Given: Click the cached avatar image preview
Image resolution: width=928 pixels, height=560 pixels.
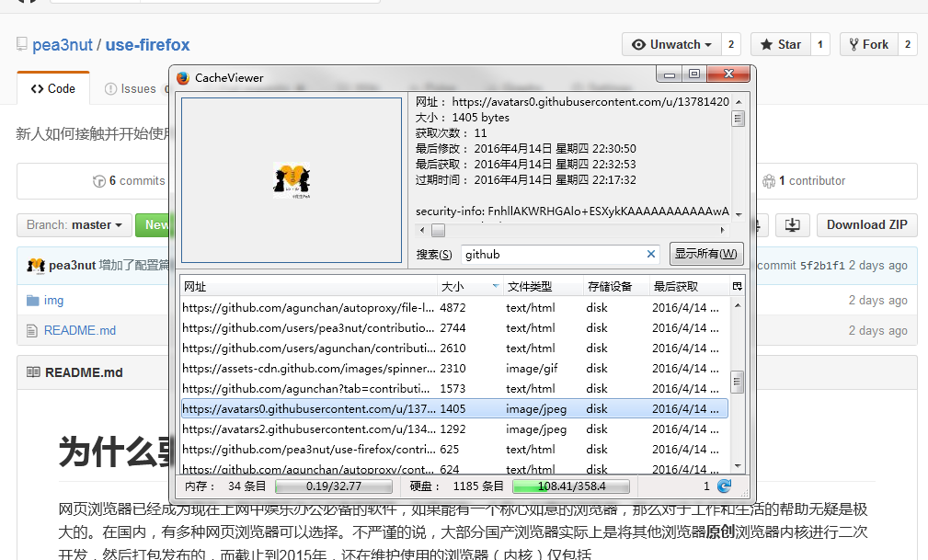Looking at the screenshot, I should 292,180.
